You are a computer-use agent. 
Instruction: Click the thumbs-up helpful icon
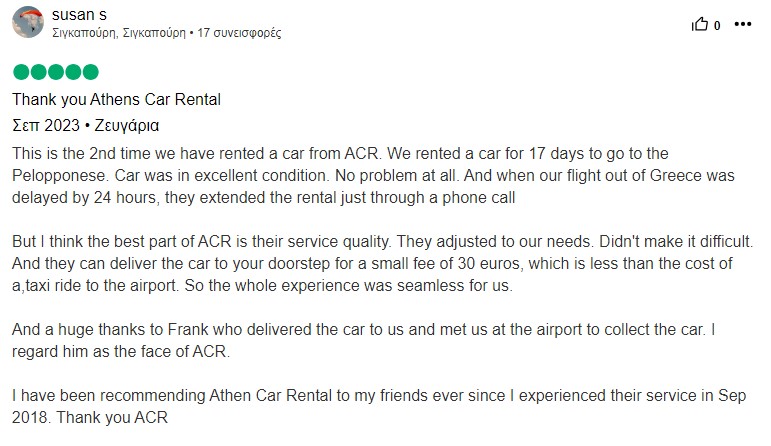click(700, 24)
